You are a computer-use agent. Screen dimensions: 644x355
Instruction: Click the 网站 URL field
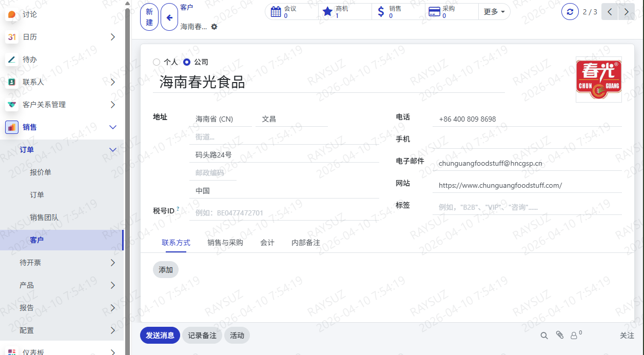point(527,186)
